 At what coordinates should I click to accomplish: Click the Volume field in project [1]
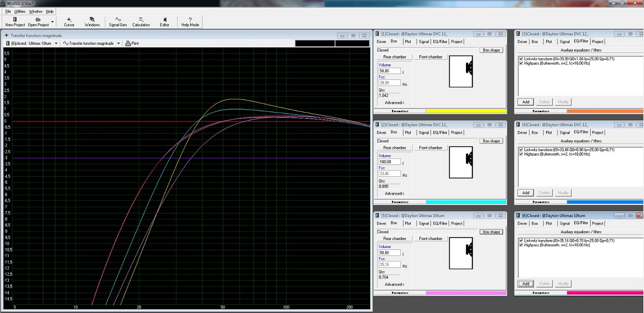coord(389,71)
